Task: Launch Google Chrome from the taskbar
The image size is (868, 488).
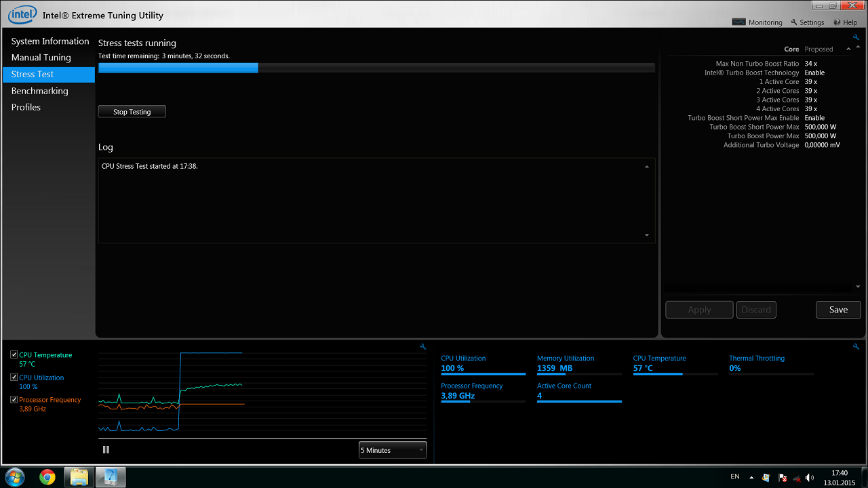Action: [x=47, y=476]
